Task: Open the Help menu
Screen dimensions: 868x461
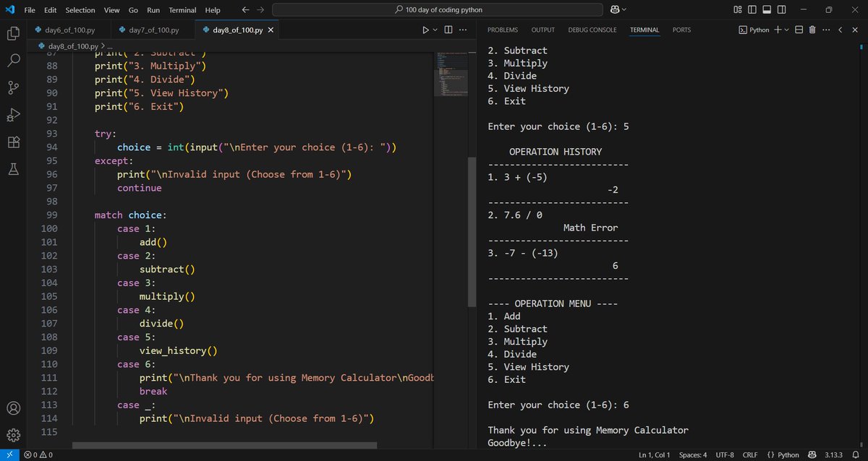Action: pyautogui.click(x=213, y=9)
